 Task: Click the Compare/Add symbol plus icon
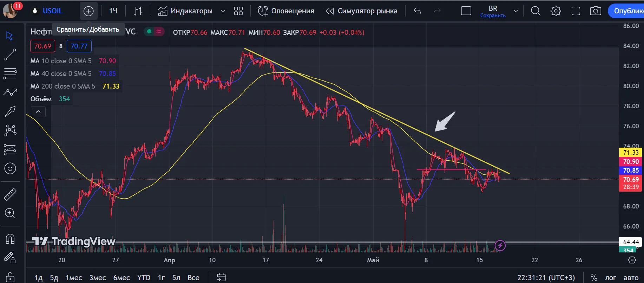click(88, 11)
